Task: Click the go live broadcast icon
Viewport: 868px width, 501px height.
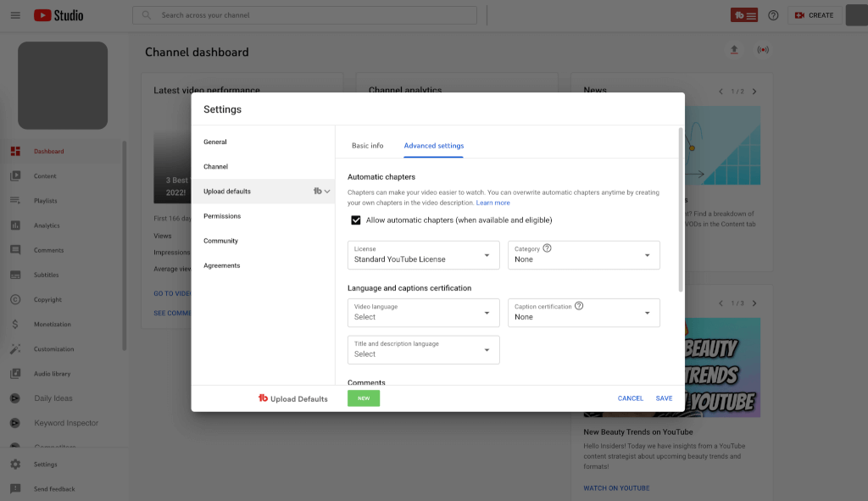Action: (x=763, y=50)
